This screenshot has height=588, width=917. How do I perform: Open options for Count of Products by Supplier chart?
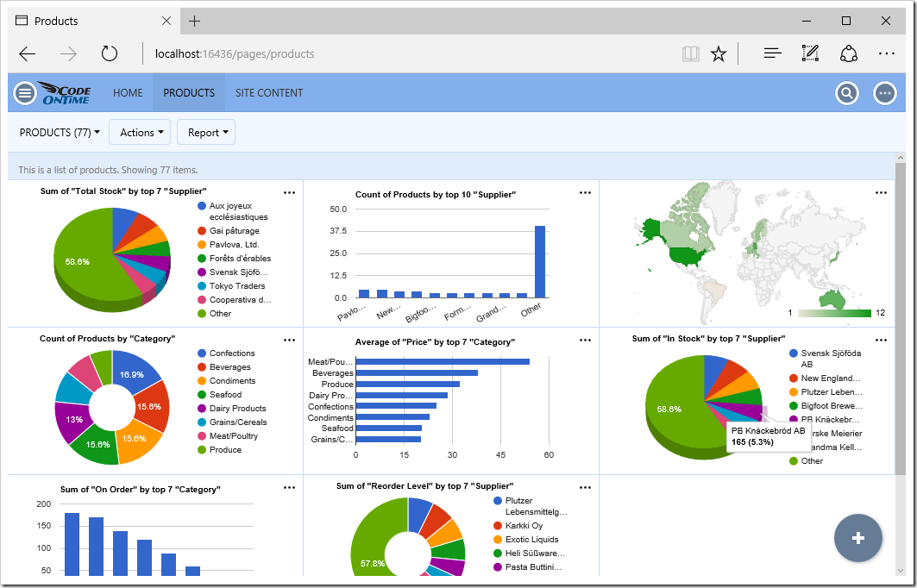585,193
